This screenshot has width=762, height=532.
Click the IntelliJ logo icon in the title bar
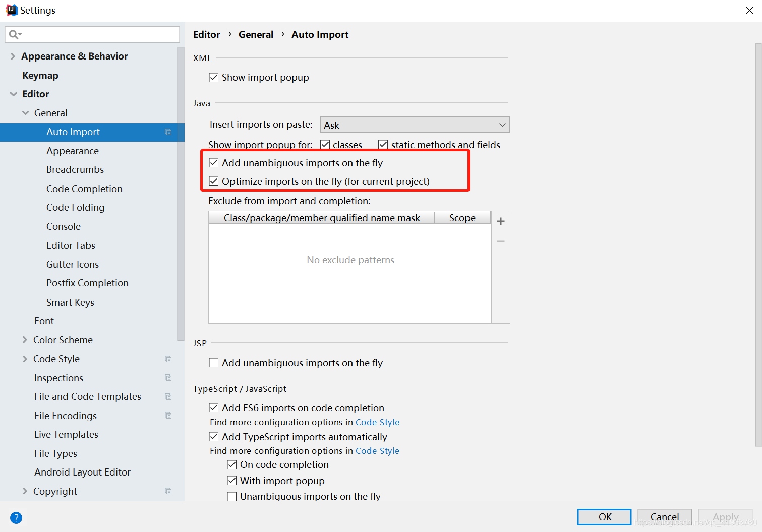point(11,10)
